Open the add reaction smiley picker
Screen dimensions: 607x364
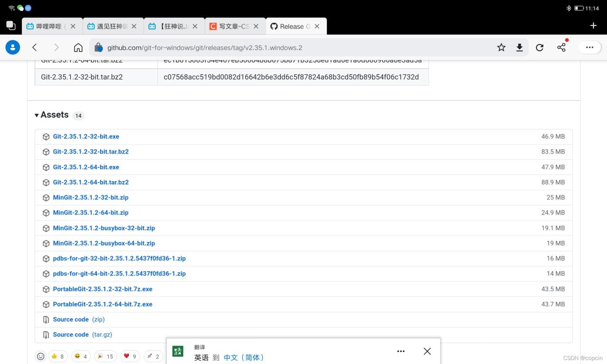click(x=41, y=356)
